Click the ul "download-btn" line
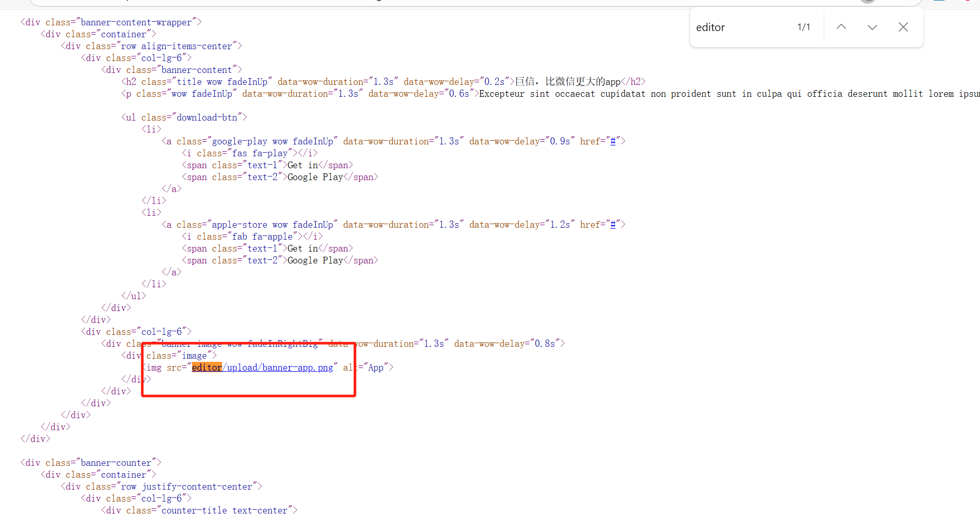980x514 pixels. 184,118
